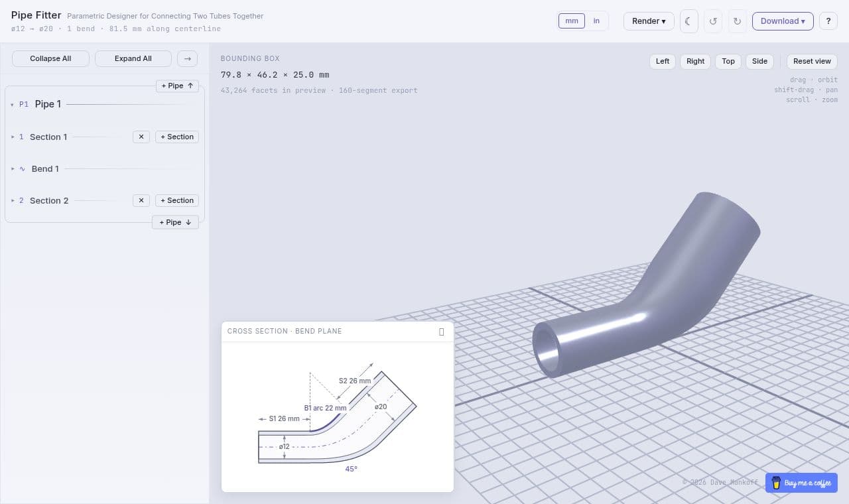Click the 'S2 26 mm' dimension label
849x504 pixels.
click(x=355, y=381)
